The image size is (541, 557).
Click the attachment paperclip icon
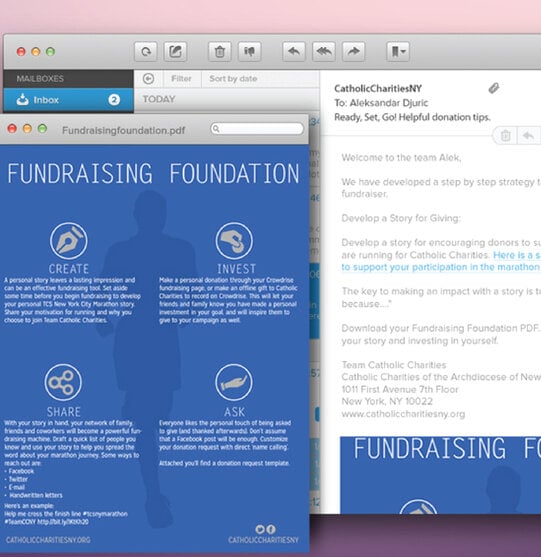pyautogui.click(x=494, y=88)
